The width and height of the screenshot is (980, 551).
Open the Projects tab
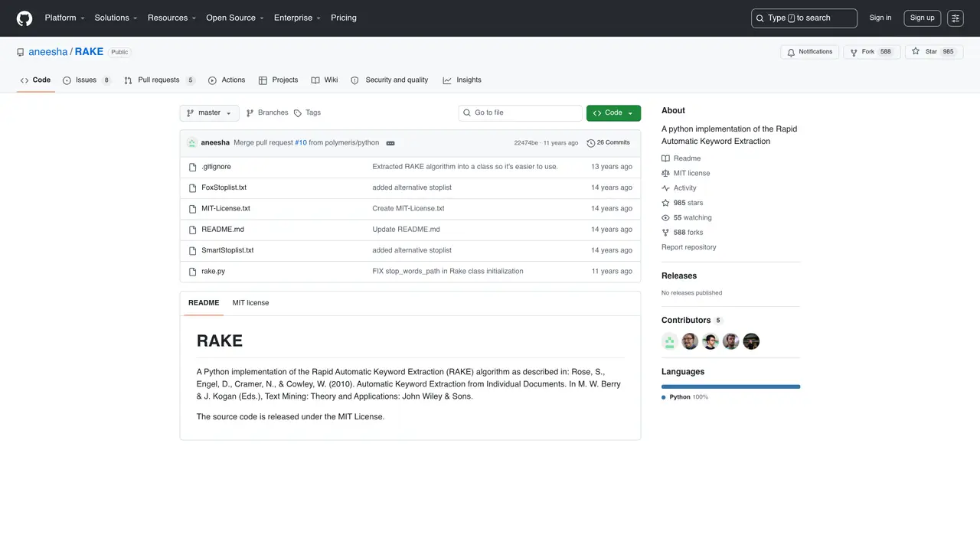click(279, 80)
